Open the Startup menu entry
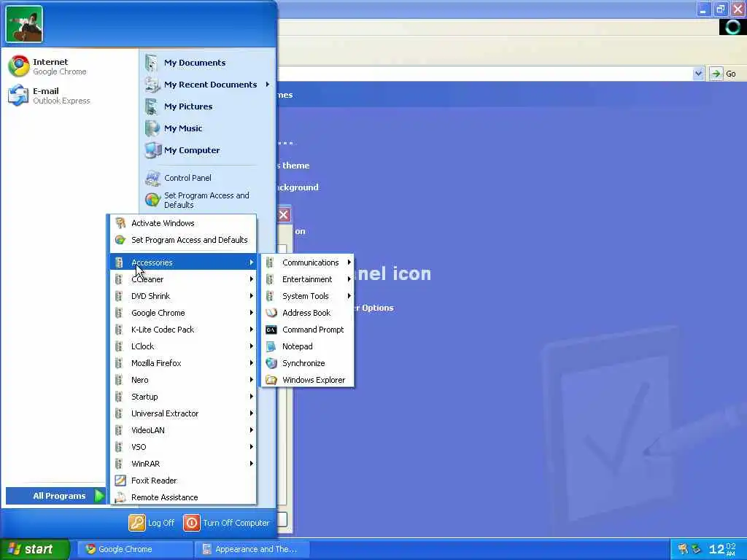Viewport: 747px width, 560px height. [x=183, y=397]
